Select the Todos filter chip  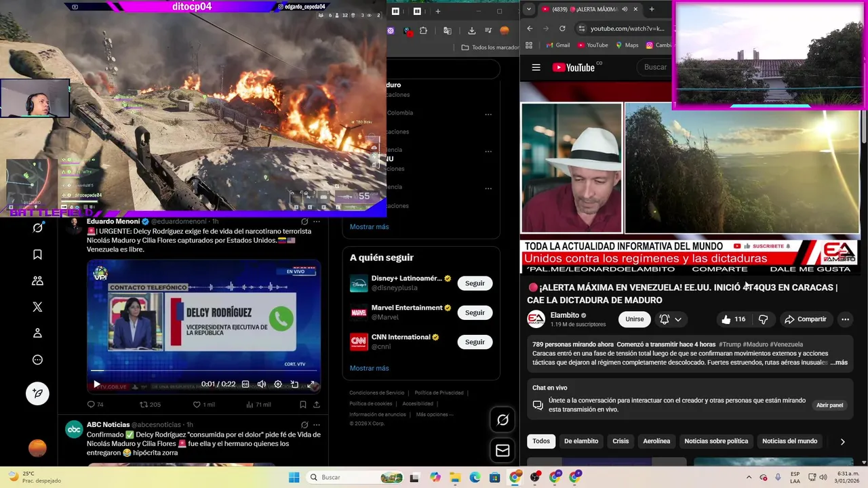tap(541, 441)
